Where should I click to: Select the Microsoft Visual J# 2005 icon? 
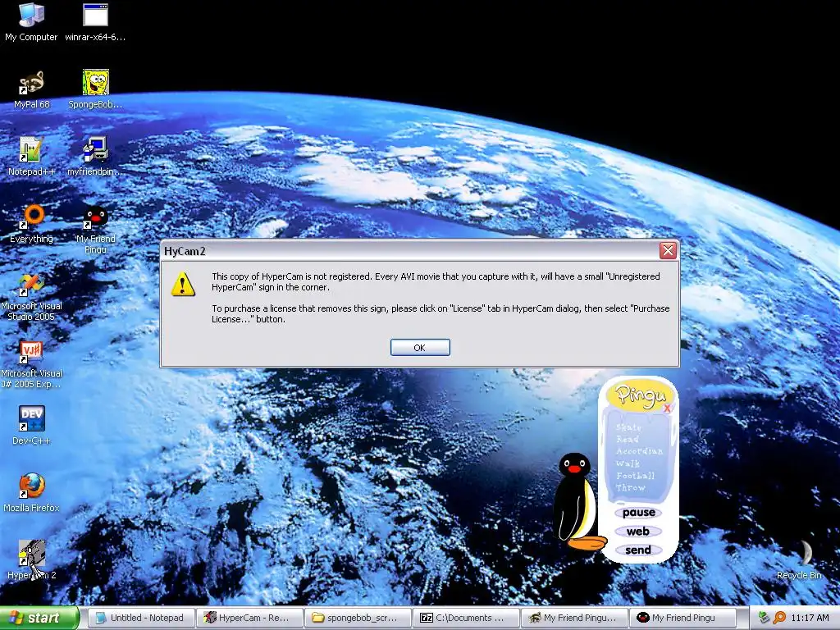click(31, 364)
